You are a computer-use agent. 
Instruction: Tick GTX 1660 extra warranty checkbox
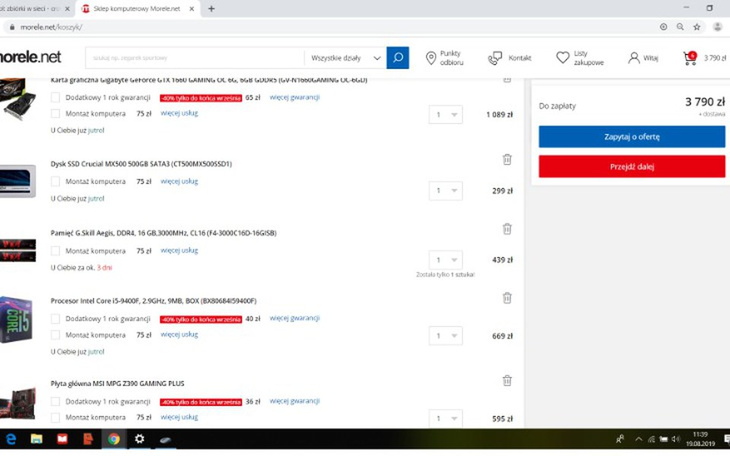[x=55, y=97]
